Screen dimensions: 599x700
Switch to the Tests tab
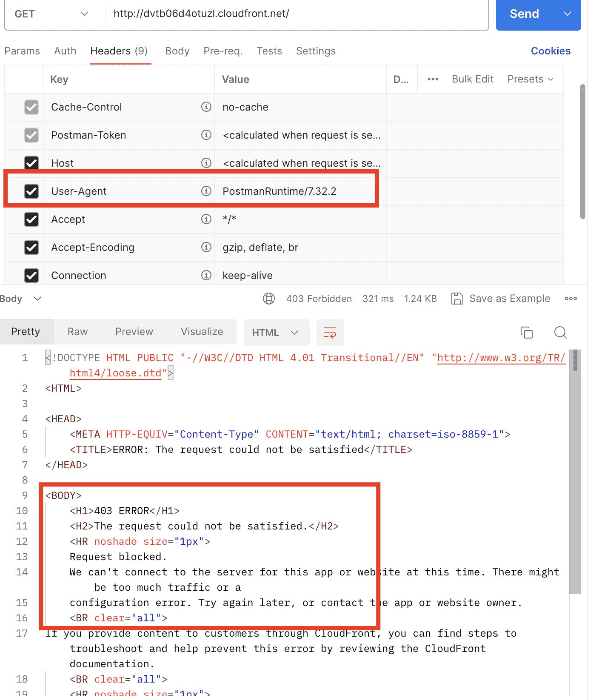click(269, 51)
